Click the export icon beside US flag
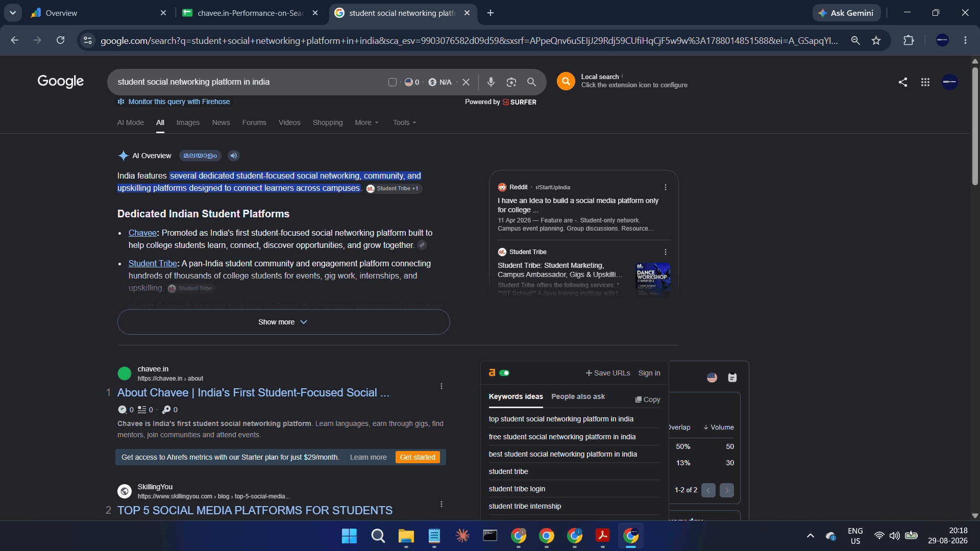Image resolution: width=980 pixels, height=551 pixels. (732, 378)
